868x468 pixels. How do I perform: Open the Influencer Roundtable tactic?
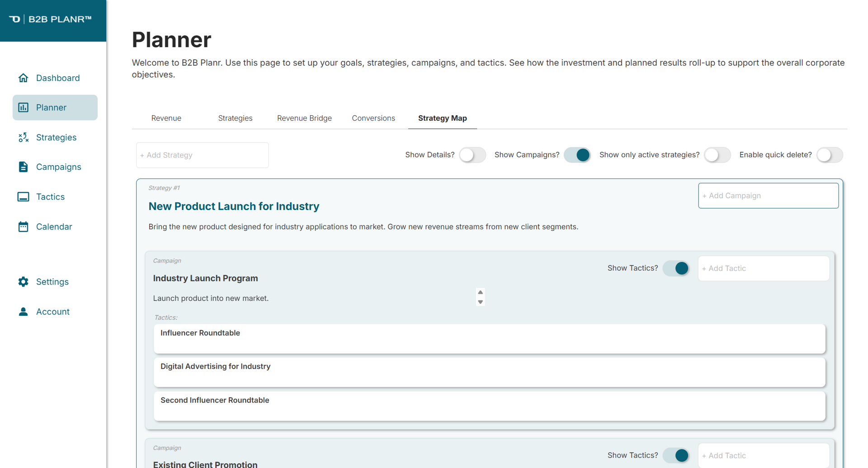[x=490, y=339]
